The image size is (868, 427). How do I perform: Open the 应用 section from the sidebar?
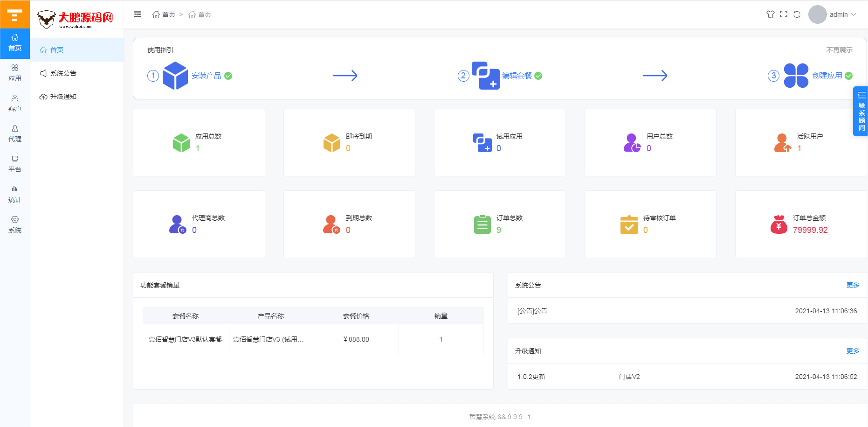pos(15,73)
